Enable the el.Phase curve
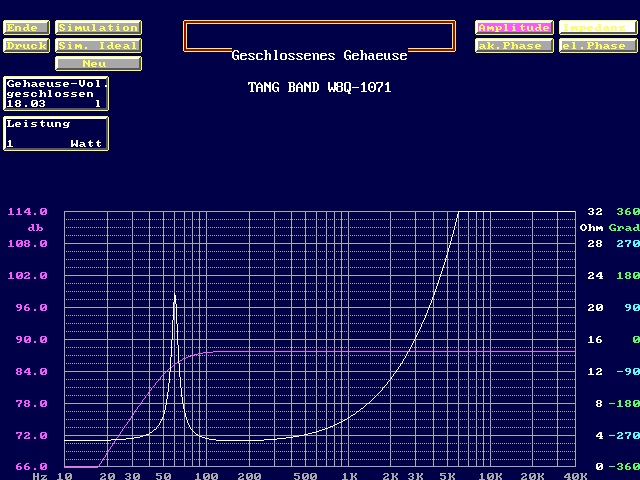This screenshot has width=640, height=480. tap(598, 46)
